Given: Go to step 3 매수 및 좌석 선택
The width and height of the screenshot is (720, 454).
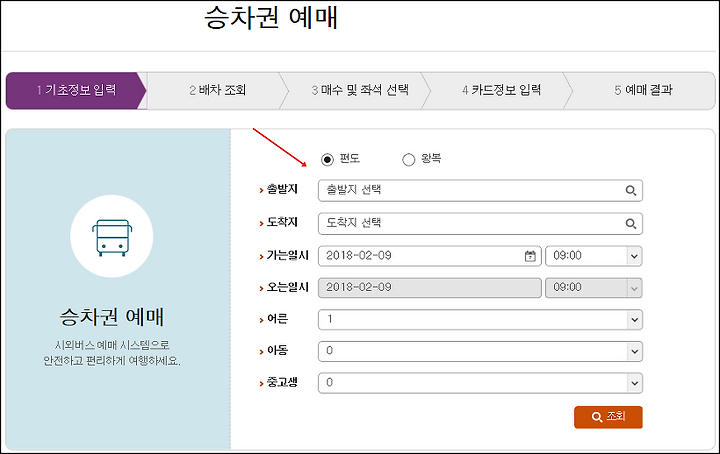Looking at the screenshot, I should tap(360, 90).
